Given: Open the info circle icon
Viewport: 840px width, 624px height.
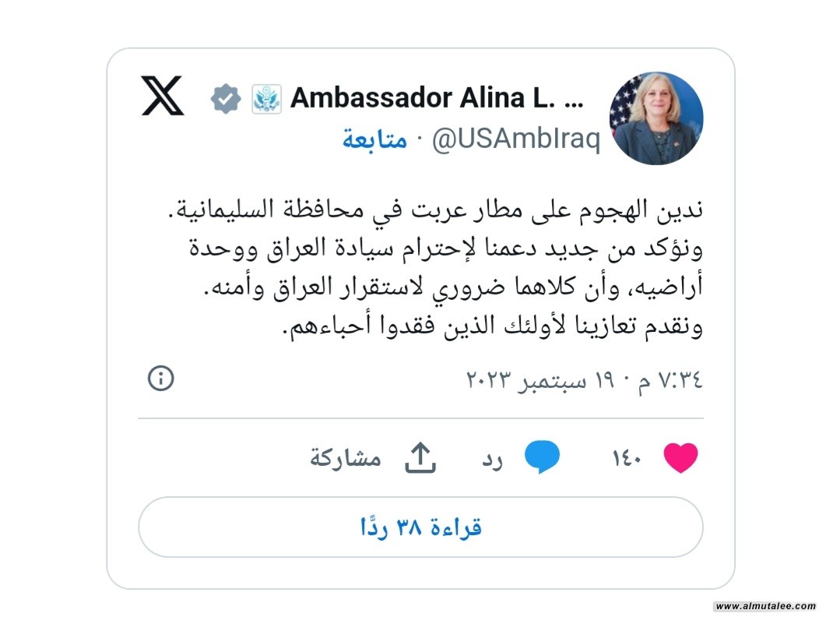Looking at the screenshot, I should click(x=160, y=378).
